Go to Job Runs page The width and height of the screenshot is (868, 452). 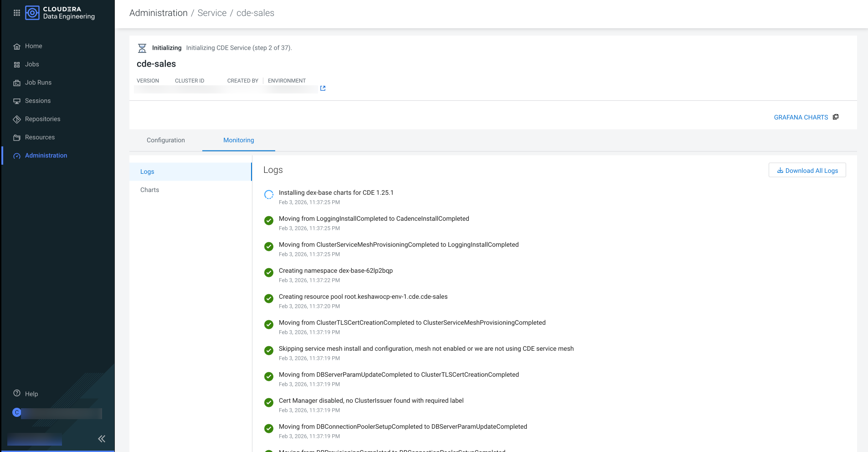(x=38, y=83)
